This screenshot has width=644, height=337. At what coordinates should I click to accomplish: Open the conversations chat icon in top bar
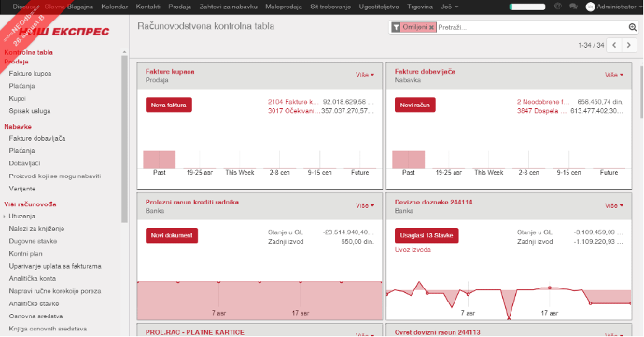(573, 7)
